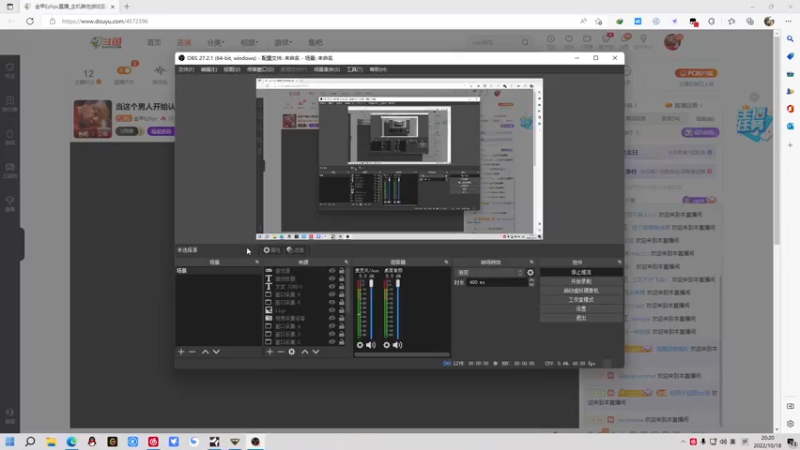Screen dimensions: 800x450
Task: Open OBS 文件(F) menu
Action: point(186,69)
